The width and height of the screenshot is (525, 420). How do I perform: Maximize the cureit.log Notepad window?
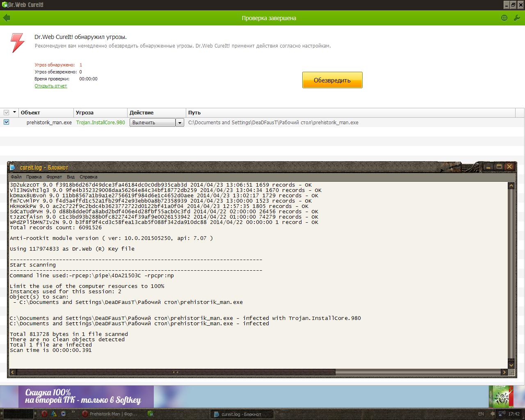(499, 167)
